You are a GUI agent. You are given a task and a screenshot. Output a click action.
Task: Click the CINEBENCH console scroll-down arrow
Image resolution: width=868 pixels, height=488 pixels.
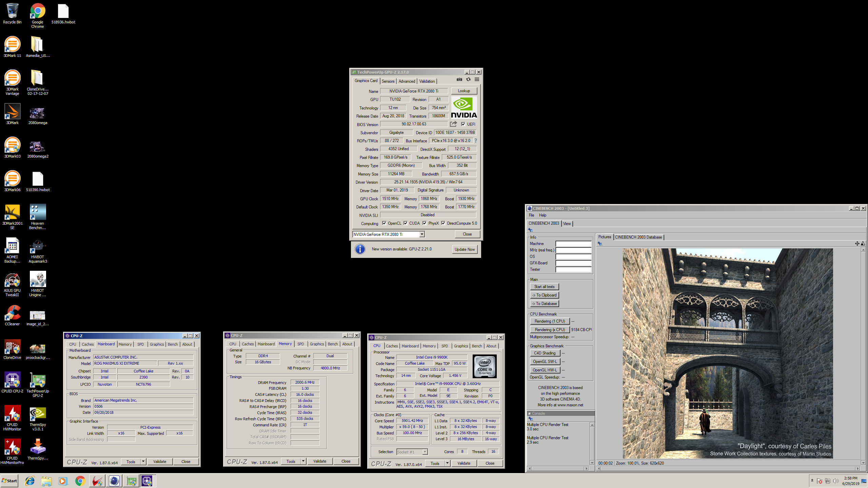[592, 463]
